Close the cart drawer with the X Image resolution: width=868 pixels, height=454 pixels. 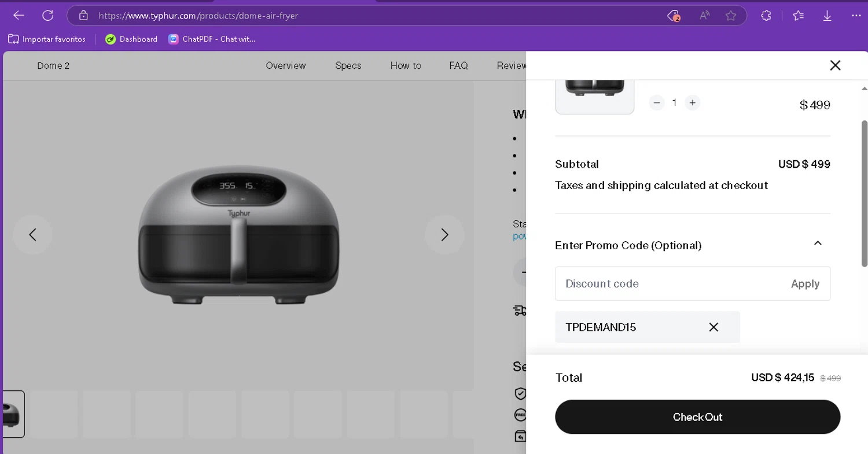[x=835, y=65]
